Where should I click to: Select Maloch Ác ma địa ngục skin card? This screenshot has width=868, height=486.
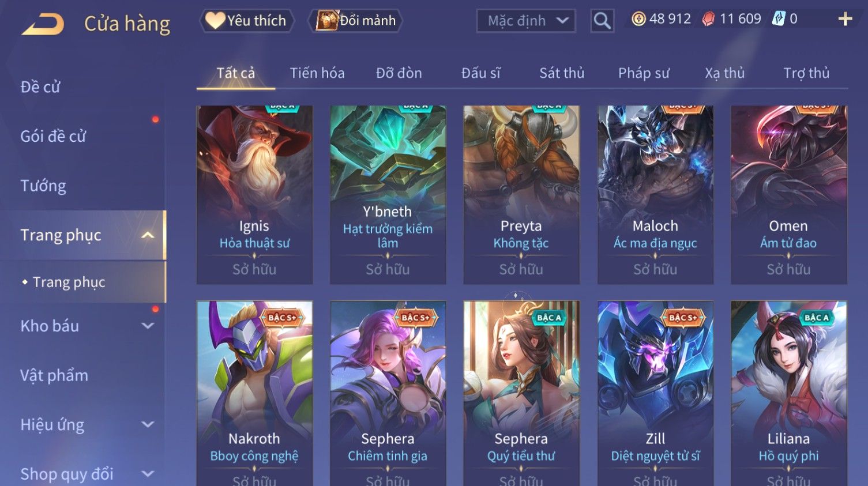[655, 194]
